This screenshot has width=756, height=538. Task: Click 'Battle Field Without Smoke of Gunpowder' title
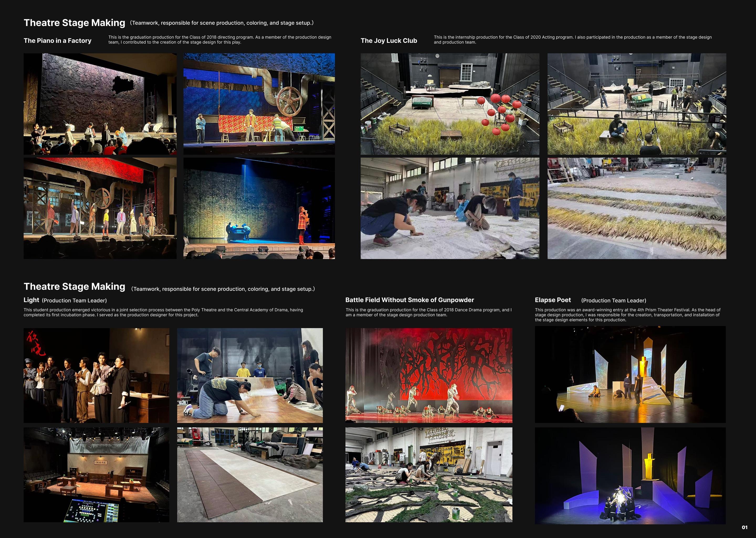pyautogui.click(x=409, y=300)
